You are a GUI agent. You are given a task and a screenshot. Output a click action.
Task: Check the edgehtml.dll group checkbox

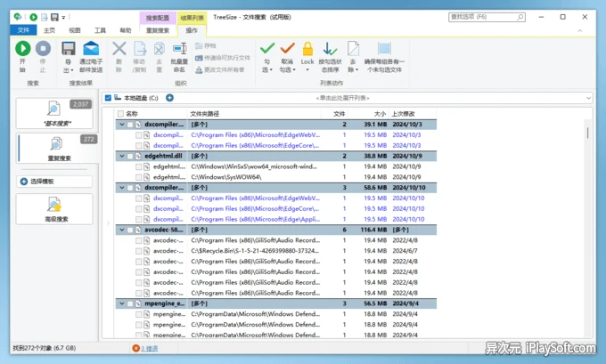point(130,157)
